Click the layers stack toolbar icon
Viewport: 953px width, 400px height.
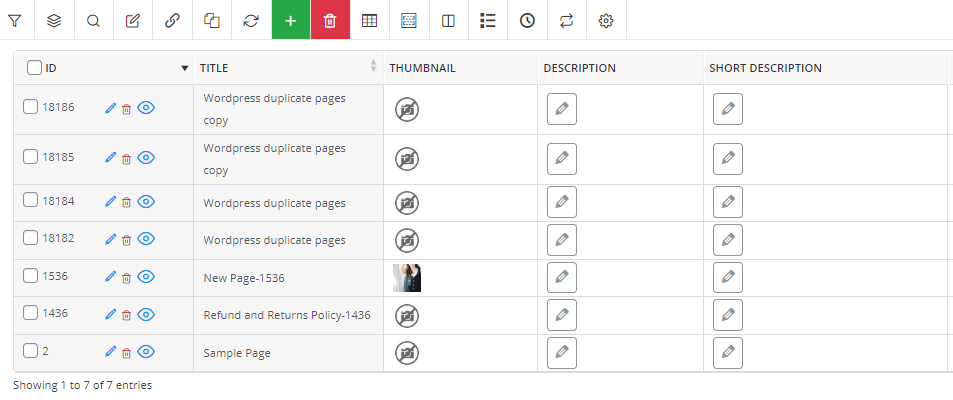coord(54,20)
